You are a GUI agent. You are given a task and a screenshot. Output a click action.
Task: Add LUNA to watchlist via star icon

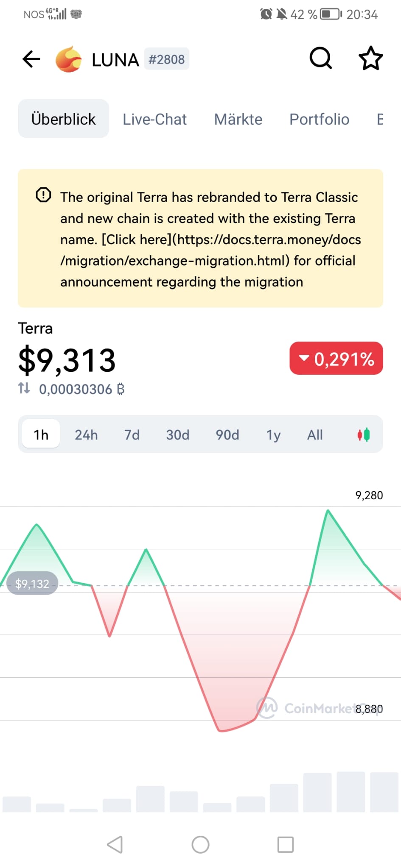point(370,58)
